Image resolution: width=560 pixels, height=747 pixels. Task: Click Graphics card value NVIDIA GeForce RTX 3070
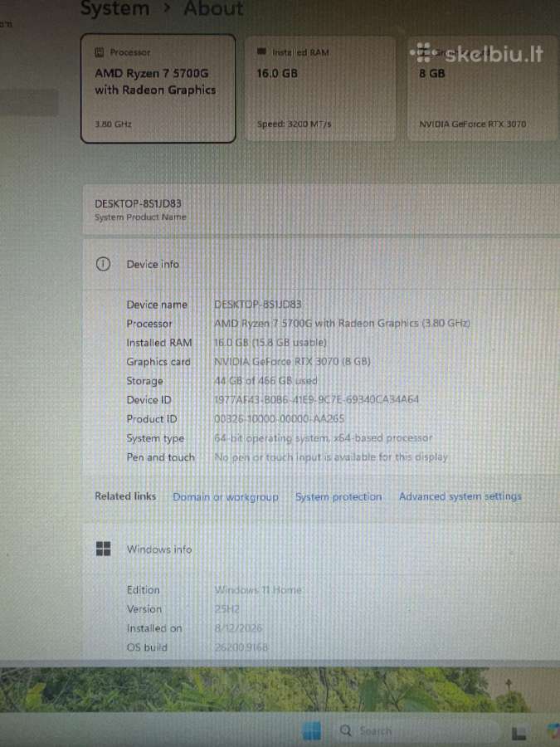[x=292, y=361]
